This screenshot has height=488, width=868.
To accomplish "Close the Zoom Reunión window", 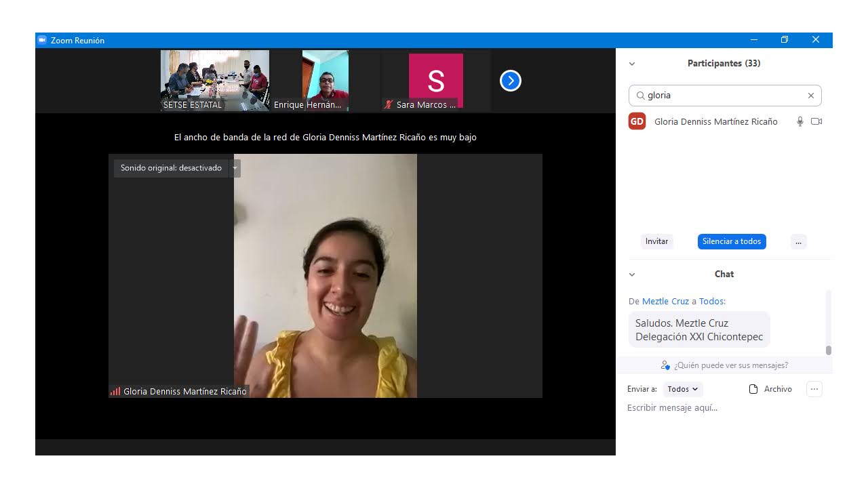I will coord(816,40).
